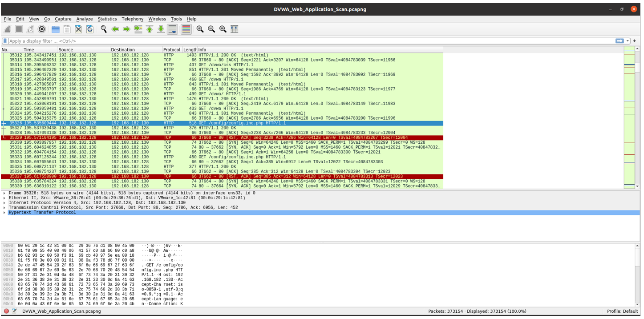Expand the Frame 35326 details

(x=4, y=193)
